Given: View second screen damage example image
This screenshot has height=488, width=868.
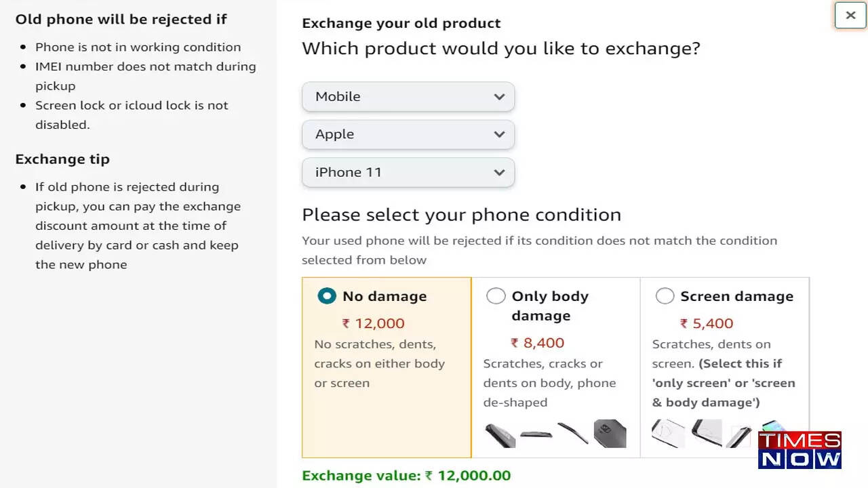Looking at the screenshot, I should (x=707, y=434).
